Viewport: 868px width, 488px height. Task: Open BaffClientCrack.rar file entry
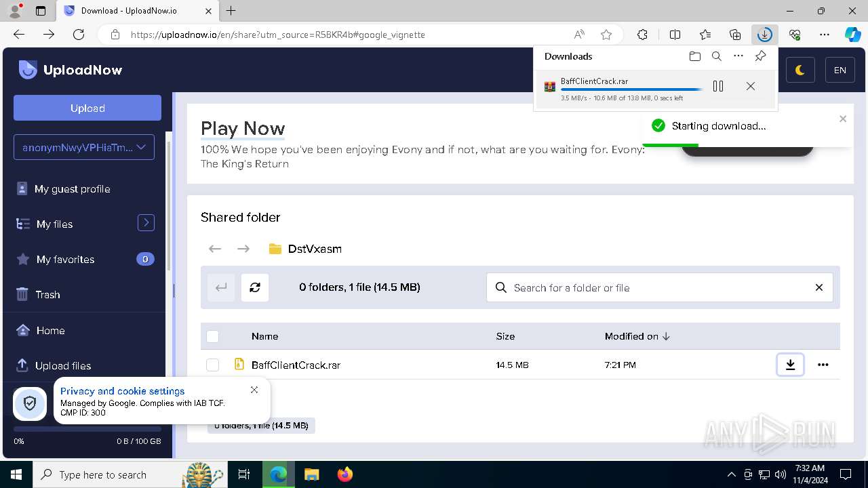point(296,365)
